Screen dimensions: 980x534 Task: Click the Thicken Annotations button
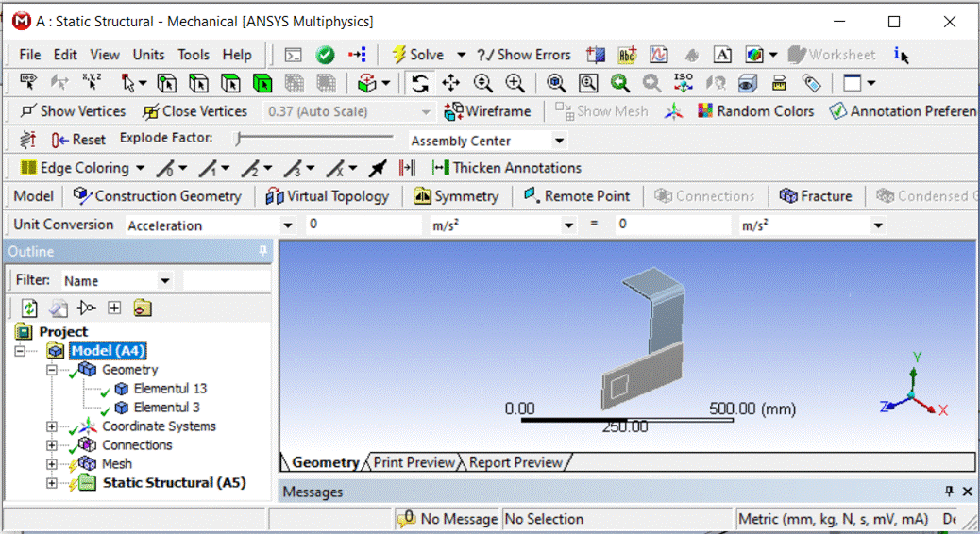[x=507, y=167]
